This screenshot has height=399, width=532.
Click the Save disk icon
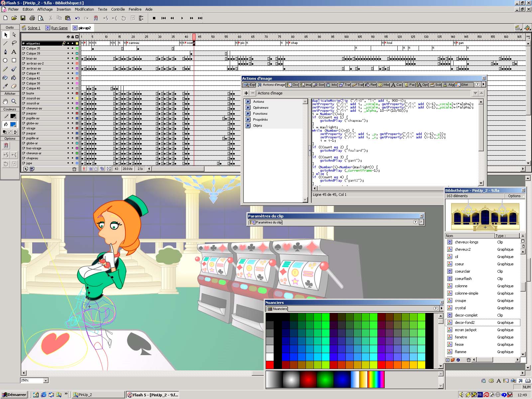tap(23, 18)
